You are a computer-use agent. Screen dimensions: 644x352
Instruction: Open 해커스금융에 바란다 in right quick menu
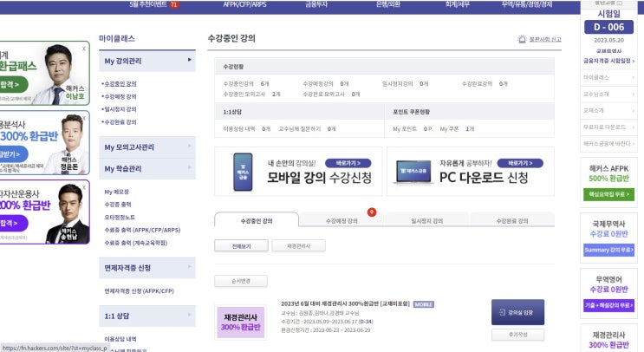[608, 143]
